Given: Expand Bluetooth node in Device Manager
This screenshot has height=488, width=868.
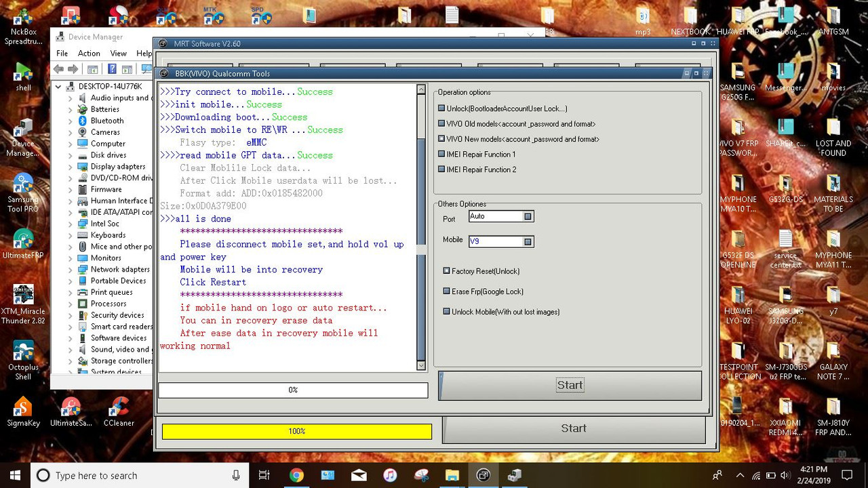Looking at the screenshot, I should 70,121.
